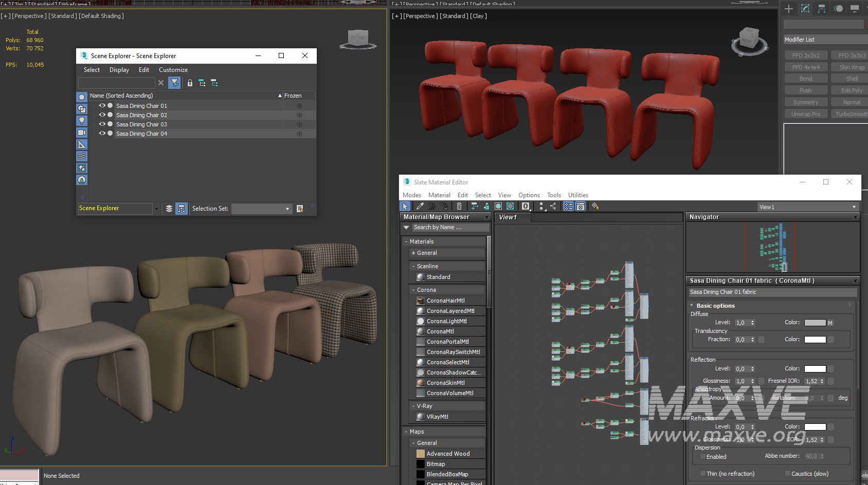868x485 pixels.
Task: Toggle the lock icon in Scene Explorer toolbar
Action: pyautogui.click(x=190, y=83)
